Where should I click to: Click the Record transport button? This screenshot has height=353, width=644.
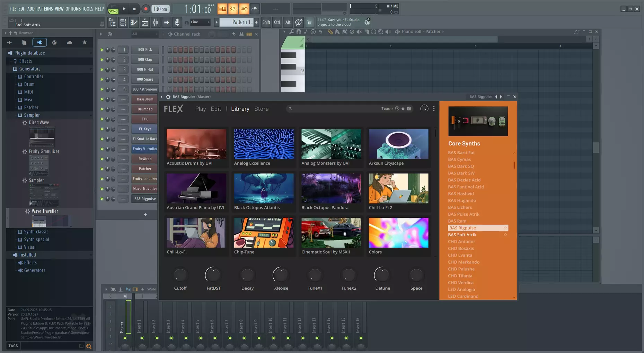coord(146,9)
